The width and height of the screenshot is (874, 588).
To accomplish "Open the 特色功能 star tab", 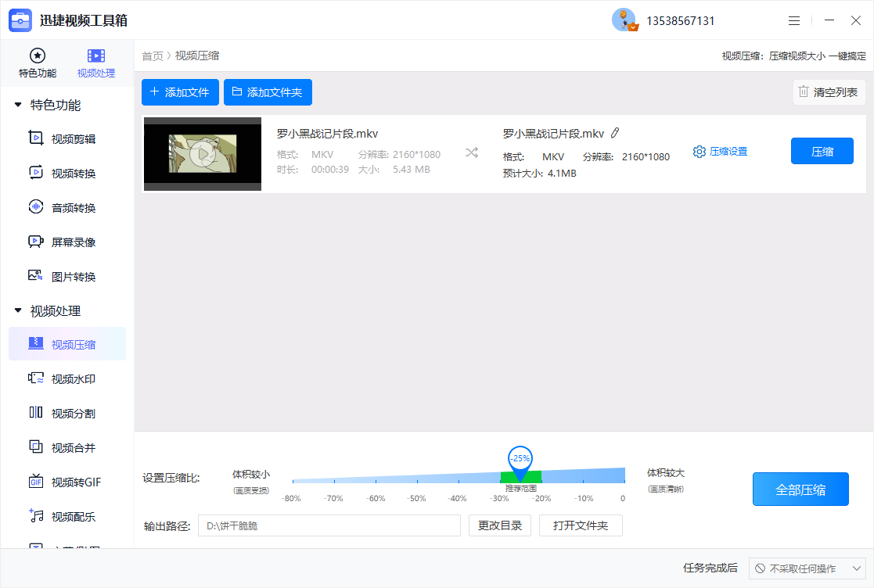I will pos(38,63).
